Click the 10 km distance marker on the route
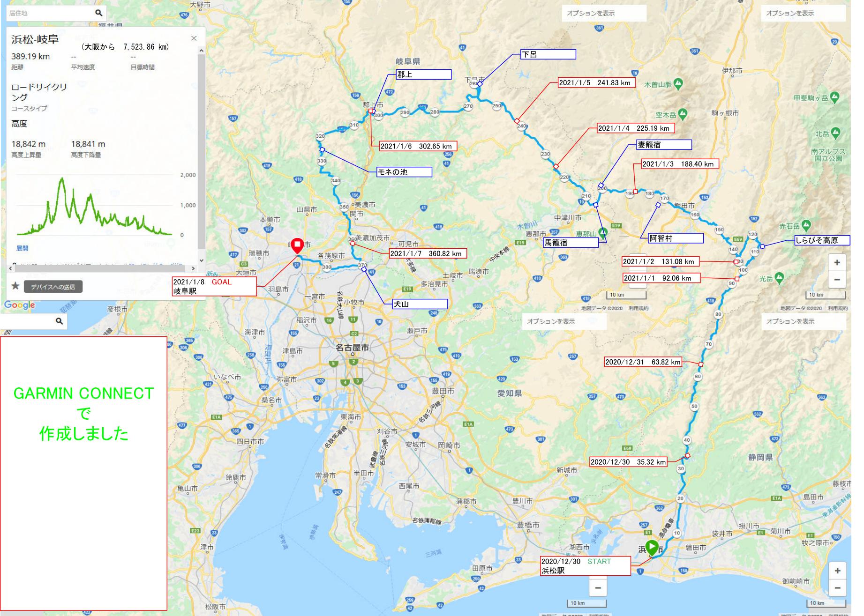Image resolution: width=864 pixels, height=616 pixels. tap(677, 533)
